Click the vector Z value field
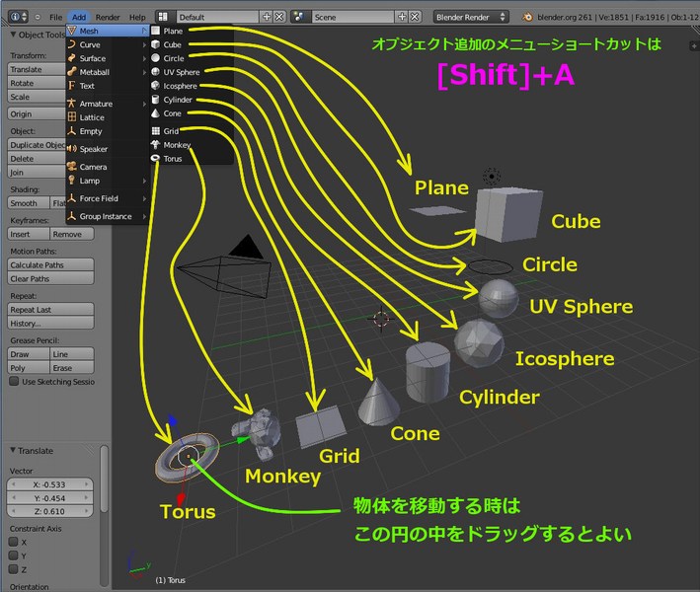 point(49,511)
